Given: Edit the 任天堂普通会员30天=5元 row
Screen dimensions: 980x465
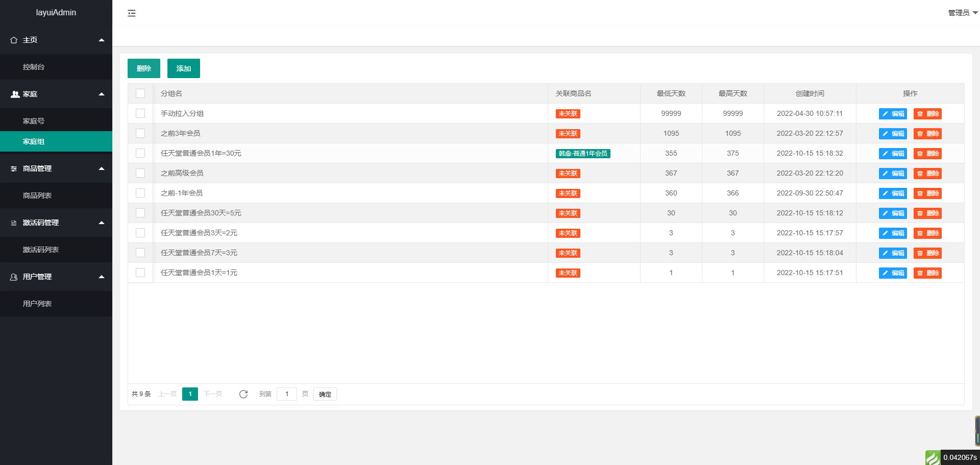Looking at the screenshot, I should [x=893, y=213].
